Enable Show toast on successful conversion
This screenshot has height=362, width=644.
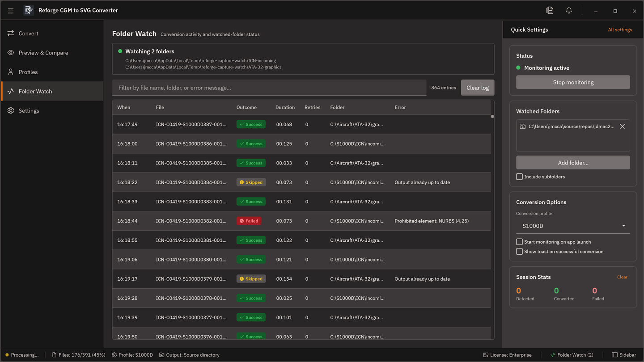click(519, 252)
